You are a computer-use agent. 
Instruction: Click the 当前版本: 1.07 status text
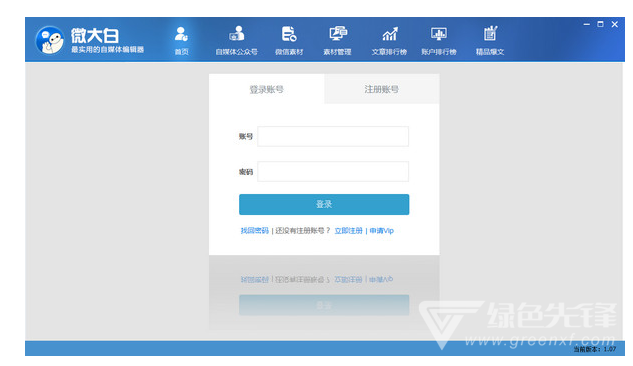(x=595, y=349)
